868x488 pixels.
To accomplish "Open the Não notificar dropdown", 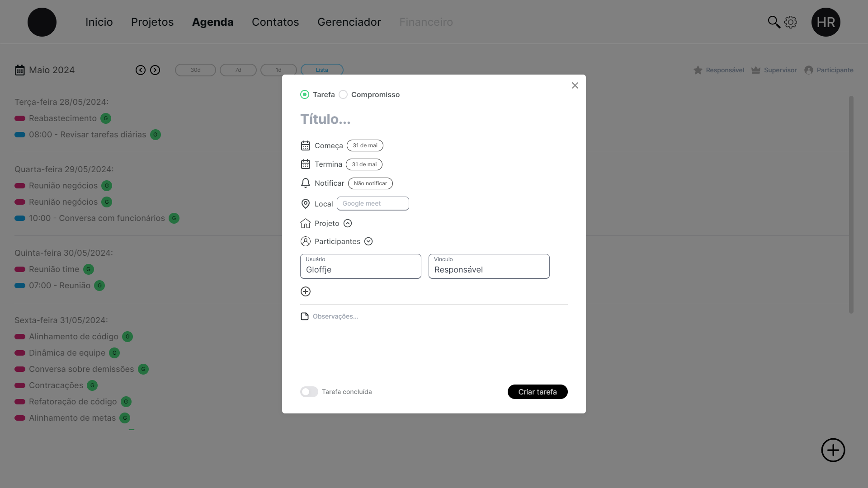I will (370, 183).
